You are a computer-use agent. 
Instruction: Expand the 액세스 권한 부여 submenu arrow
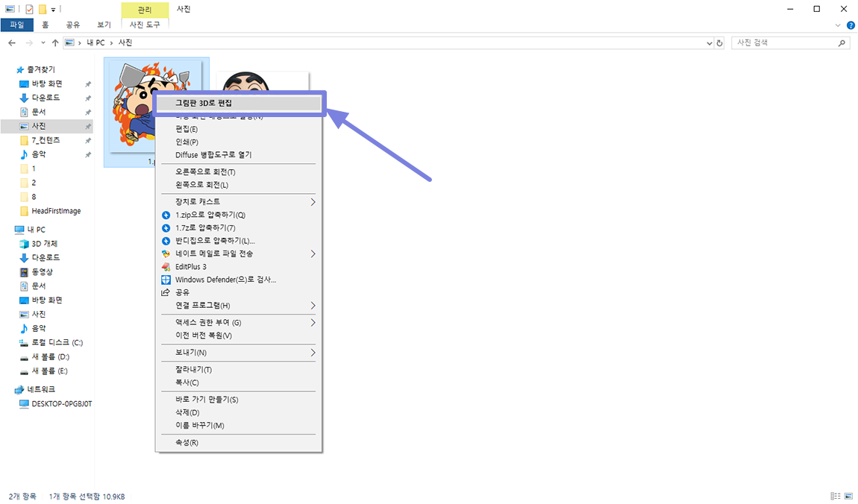point(313,323)
